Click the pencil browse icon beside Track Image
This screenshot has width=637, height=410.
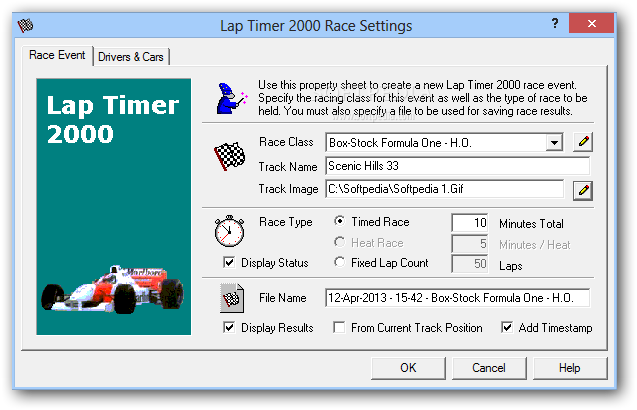[583, 190]
